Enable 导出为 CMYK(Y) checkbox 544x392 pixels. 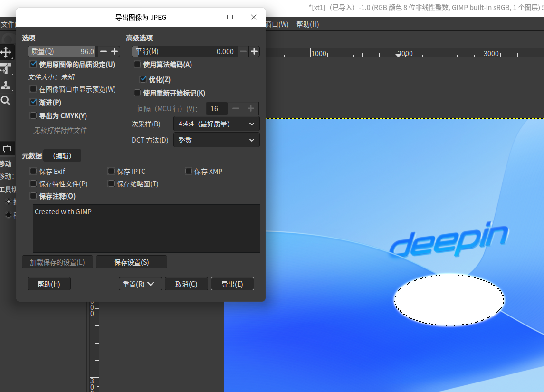coord(33,115)
